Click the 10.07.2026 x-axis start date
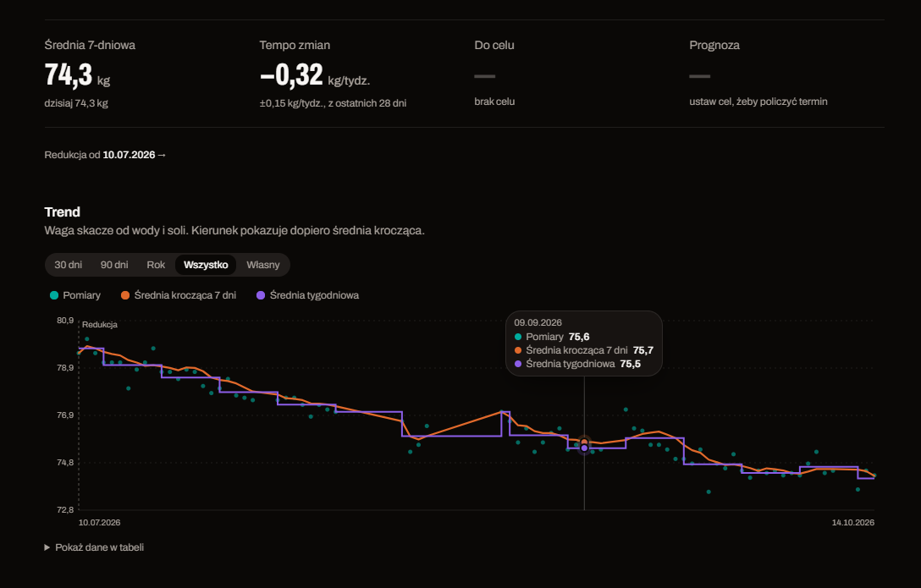Screen dimensions: 921x588 [x=99, y=522]
